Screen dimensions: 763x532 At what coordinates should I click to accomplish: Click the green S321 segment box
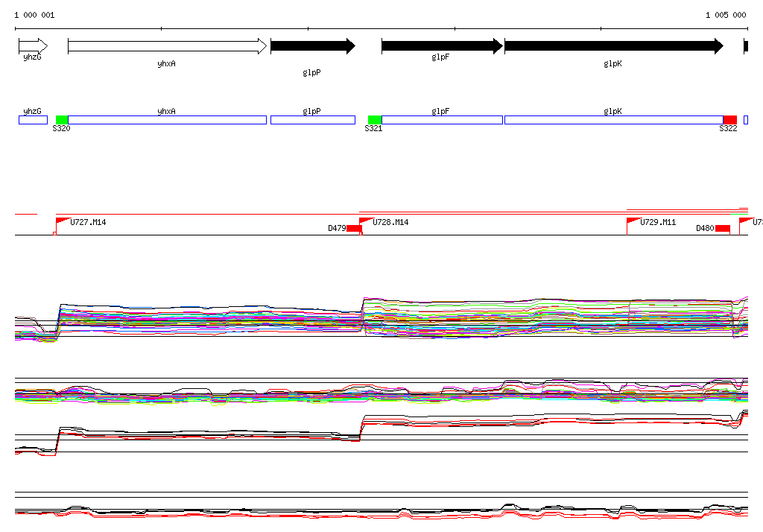375,120
